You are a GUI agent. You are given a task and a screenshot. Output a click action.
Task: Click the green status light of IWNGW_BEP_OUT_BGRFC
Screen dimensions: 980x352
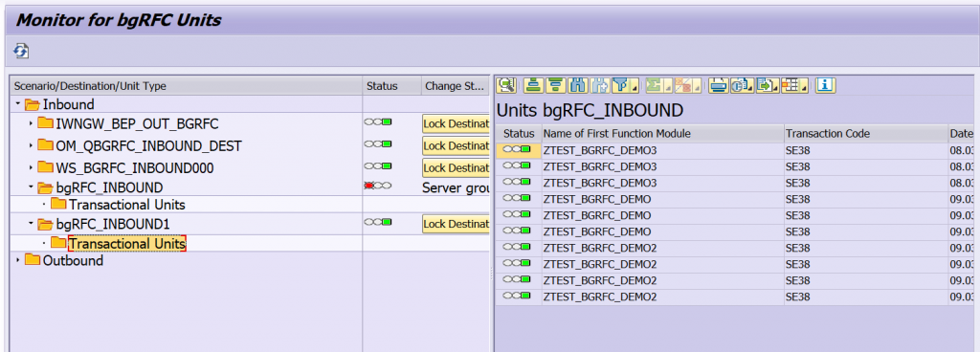click(x=387, y=121)
